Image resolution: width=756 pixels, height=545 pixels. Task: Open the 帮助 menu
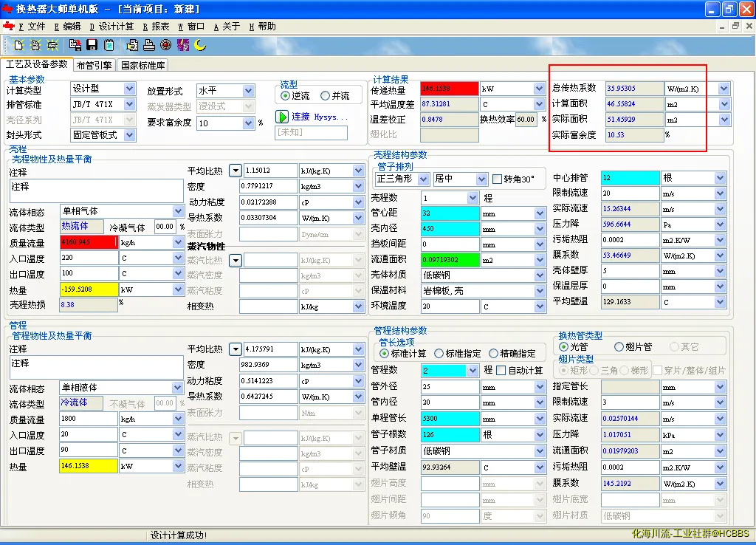[x=262, y=27]
